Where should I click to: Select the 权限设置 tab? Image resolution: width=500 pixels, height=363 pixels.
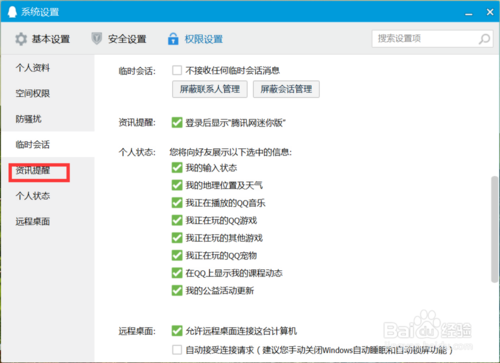click(x=195, y=39)
